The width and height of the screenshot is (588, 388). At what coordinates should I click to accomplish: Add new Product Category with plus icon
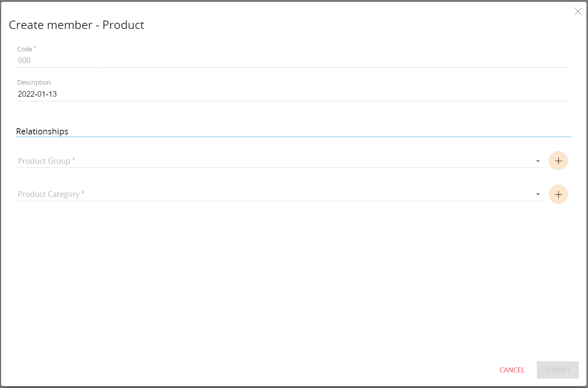pos(558,195)
